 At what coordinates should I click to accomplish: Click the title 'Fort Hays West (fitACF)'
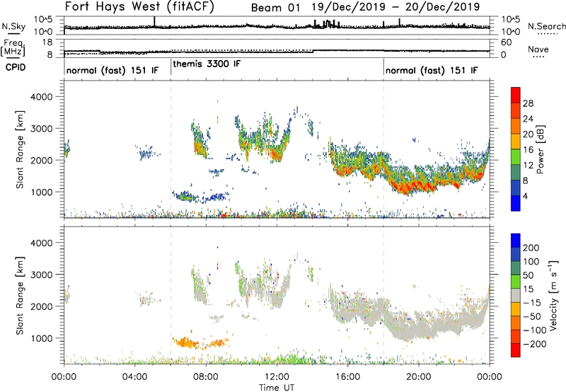(x=139, y=7)
